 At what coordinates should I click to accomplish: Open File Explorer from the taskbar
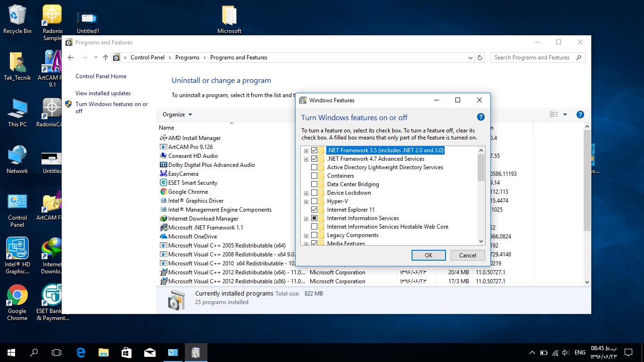103,353
